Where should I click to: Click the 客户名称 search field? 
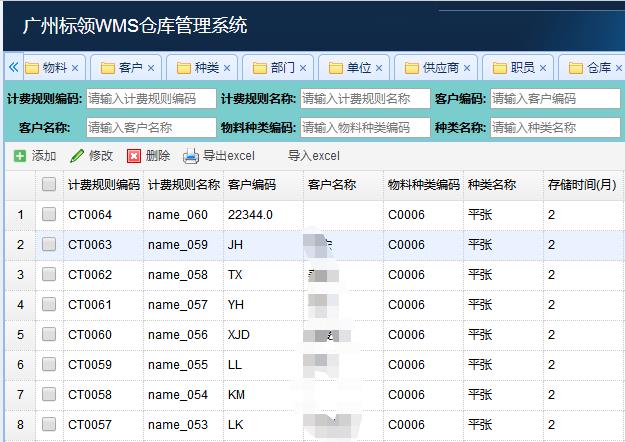point(150,128)
